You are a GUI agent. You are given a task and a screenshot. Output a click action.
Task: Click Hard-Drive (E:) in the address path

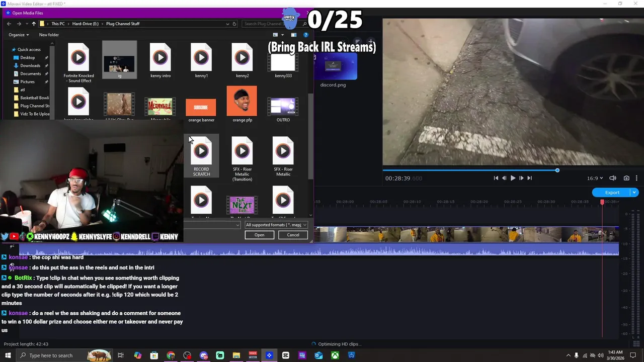pos(86,24)
